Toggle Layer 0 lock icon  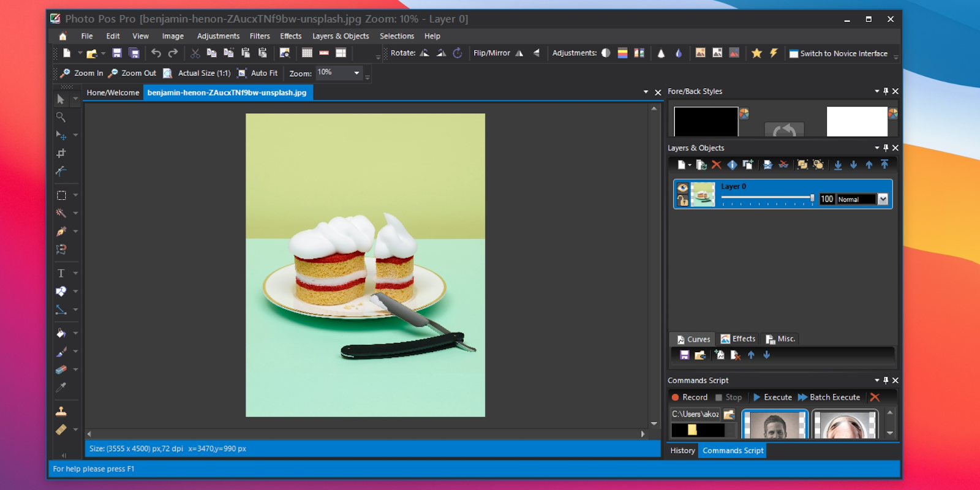682,200
